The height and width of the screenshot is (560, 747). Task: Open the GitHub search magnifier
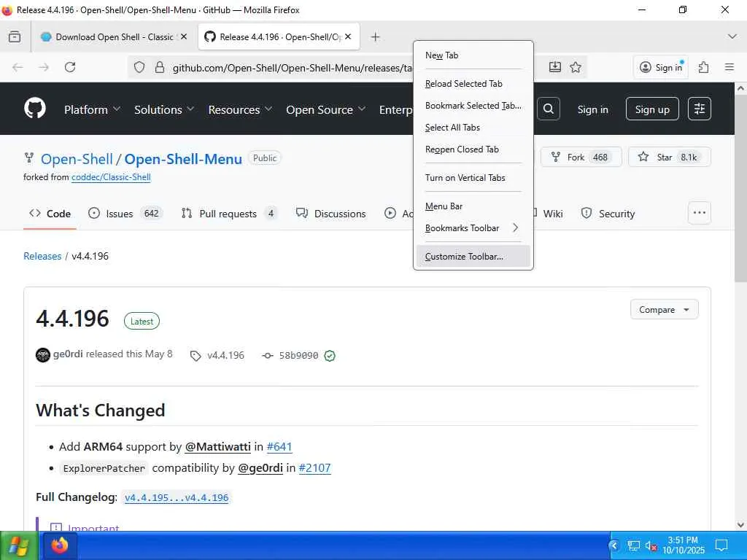click(x=549, y=109)
